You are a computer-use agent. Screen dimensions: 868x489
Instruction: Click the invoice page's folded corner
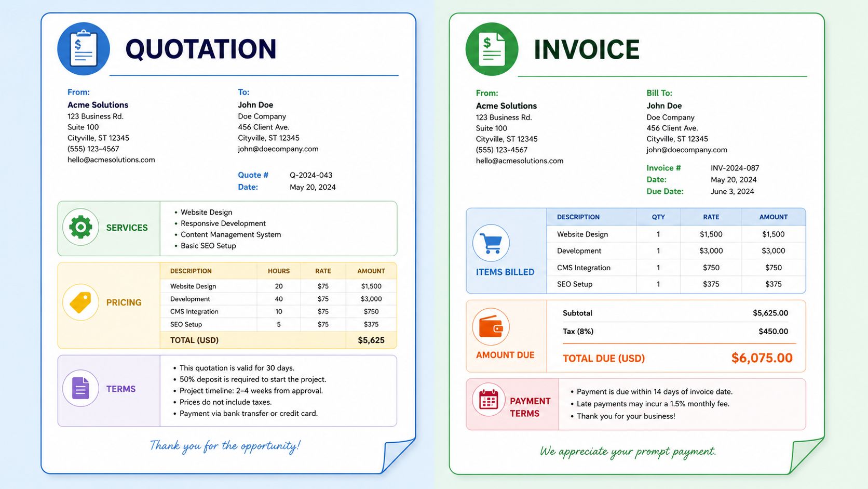(x=807, y=456)
